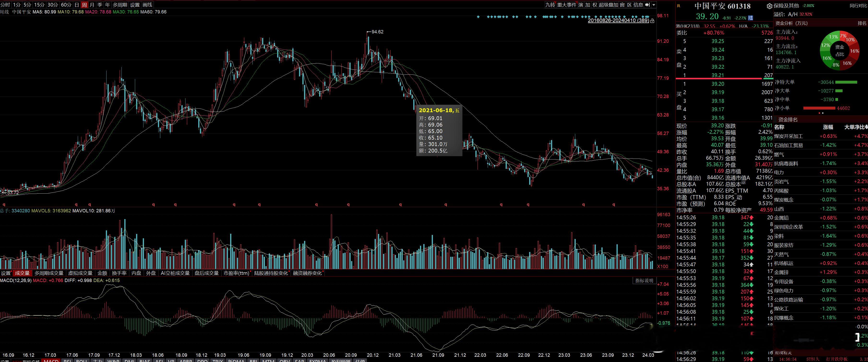Select the 成交量 indicator tab
Viewport: 868px width, 362px height.
22,273
